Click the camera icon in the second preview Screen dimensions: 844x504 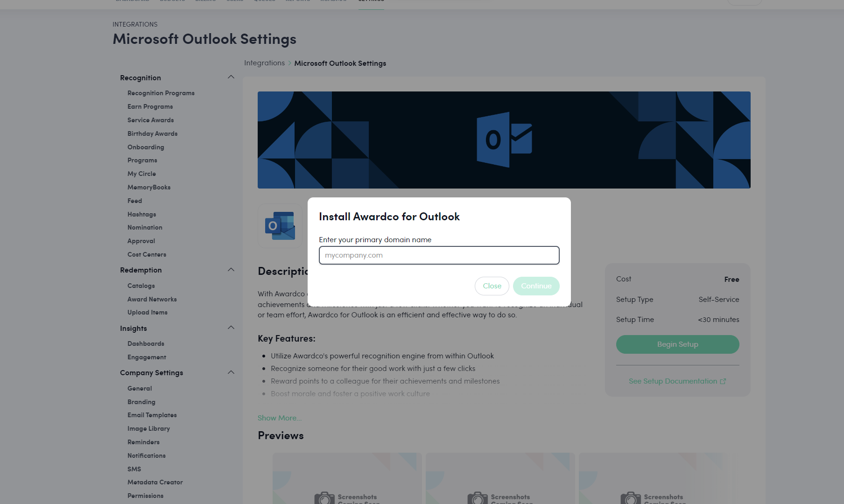(478, 498)
